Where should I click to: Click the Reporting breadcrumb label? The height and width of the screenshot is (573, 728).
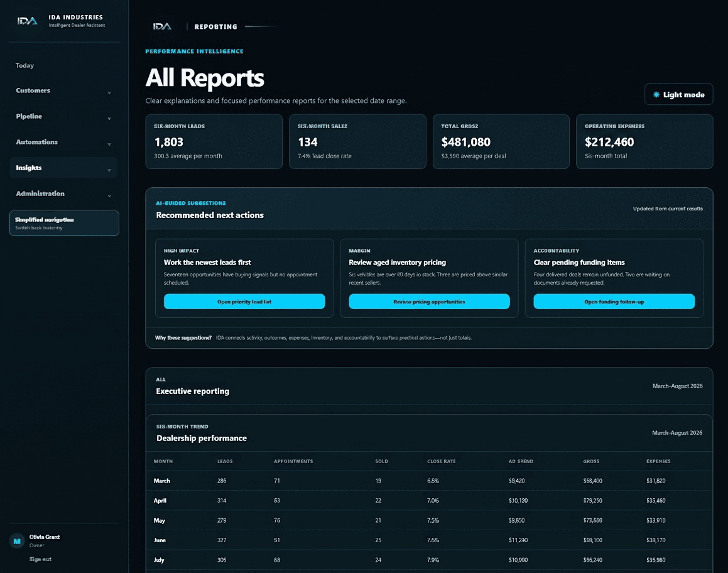point(216,27)
